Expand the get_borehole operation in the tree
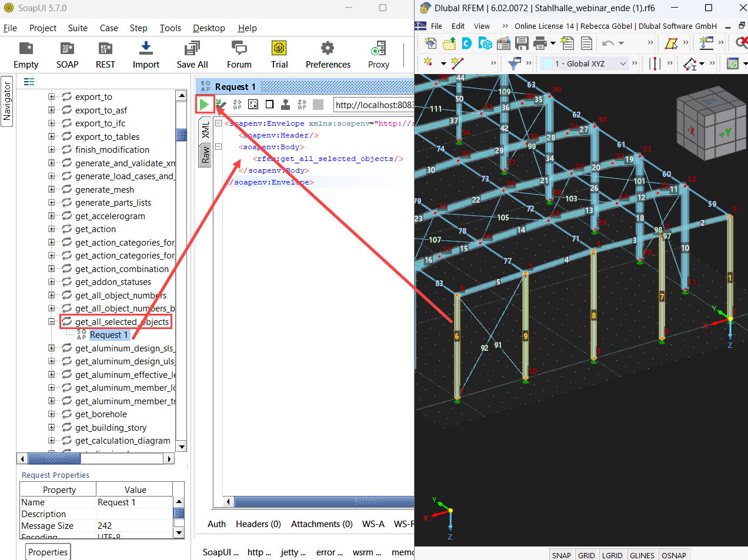Image resolution: width=748 pixels, height=560 pixels. pos(51,414)
